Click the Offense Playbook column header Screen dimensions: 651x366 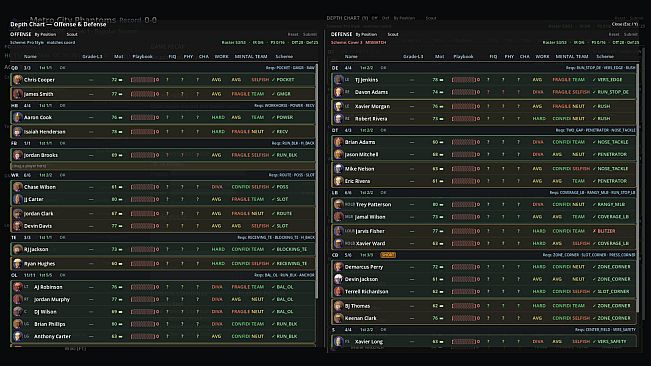pyautogui.click(x=142, y=56)
